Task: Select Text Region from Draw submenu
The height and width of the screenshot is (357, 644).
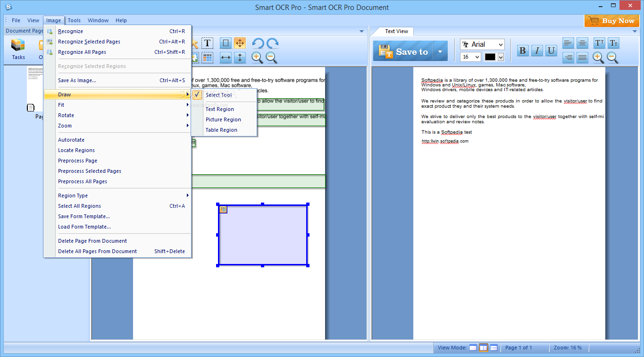Action: pos(224,109)
